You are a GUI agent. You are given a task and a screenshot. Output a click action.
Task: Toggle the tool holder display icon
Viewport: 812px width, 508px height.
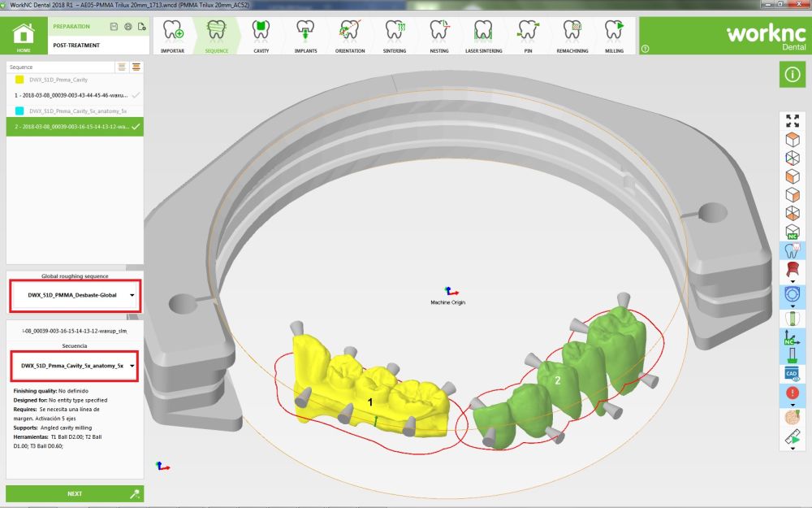coord(793,356)
